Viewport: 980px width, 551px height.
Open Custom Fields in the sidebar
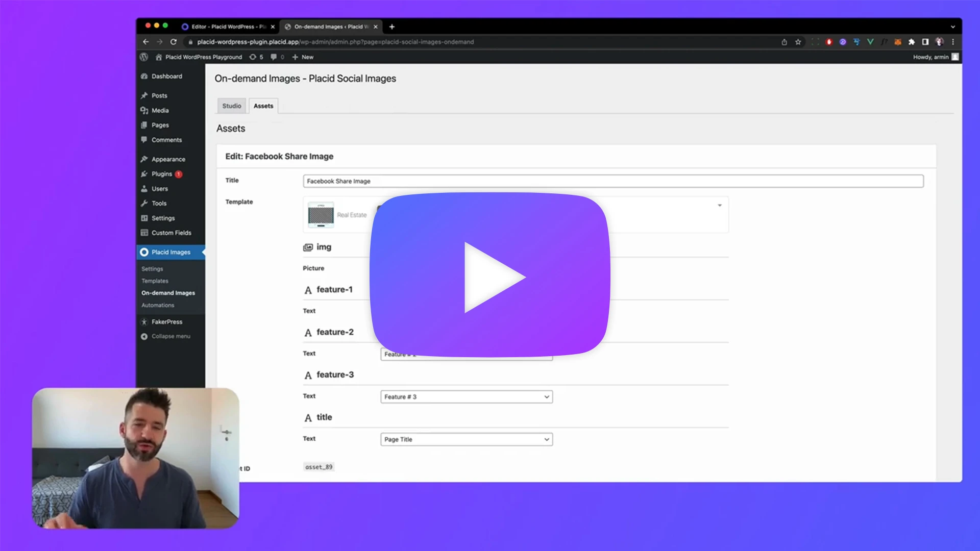[x=170, y=233]
